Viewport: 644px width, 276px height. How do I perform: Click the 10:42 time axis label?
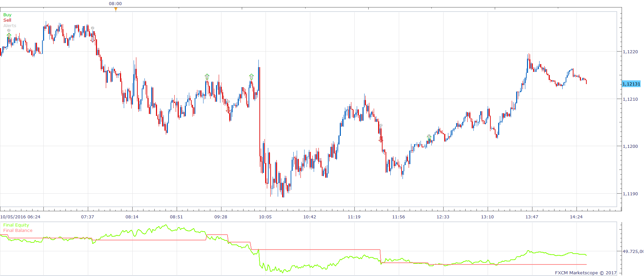pos(310,217)
